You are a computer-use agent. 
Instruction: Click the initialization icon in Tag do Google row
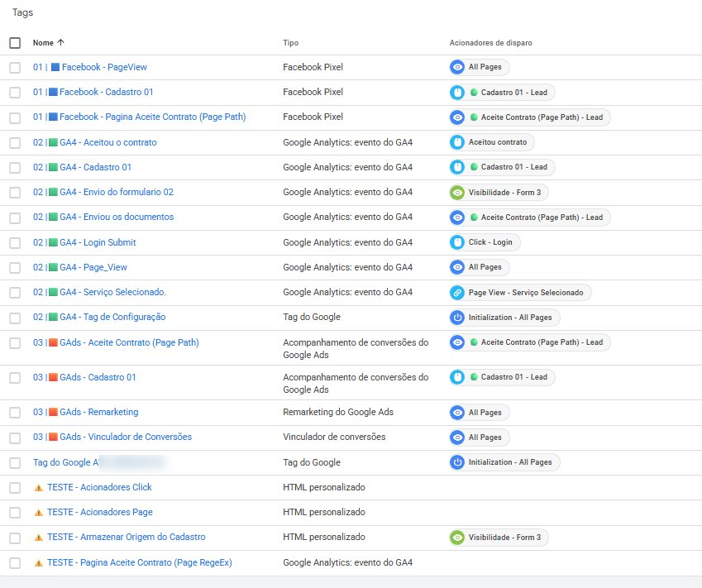coord(457,462)
